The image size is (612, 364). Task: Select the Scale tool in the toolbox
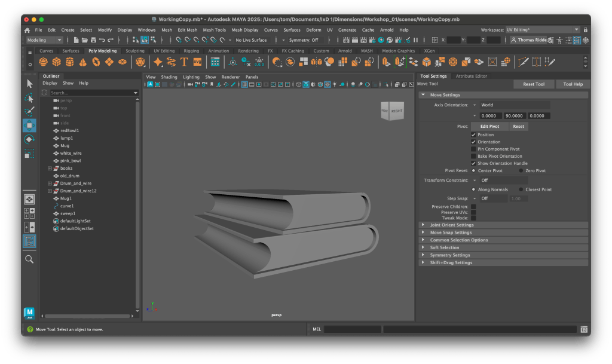click(29, 154)
